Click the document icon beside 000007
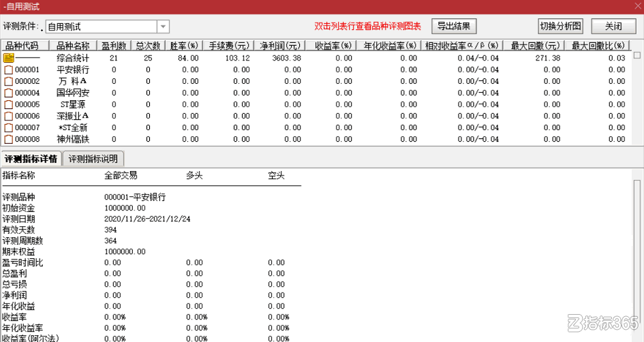The image size is (644, 342). click(8, 127)
